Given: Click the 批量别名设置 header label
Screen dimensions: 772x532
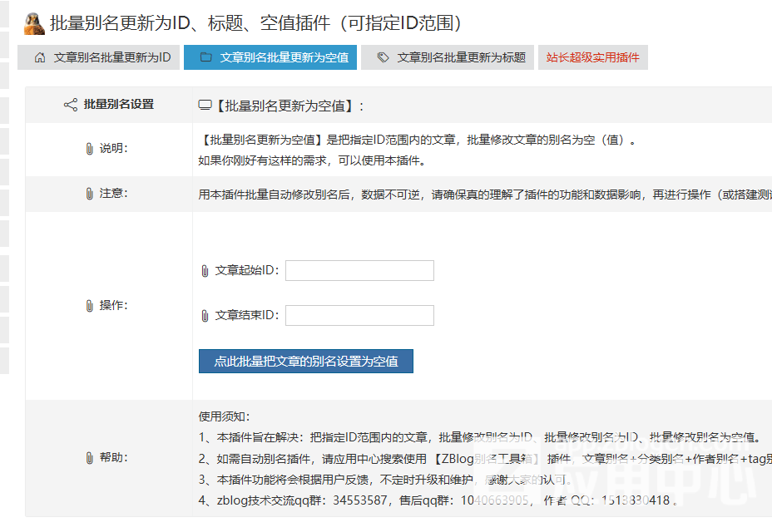Looking at the screenshot, I should [x=119, y=105].
